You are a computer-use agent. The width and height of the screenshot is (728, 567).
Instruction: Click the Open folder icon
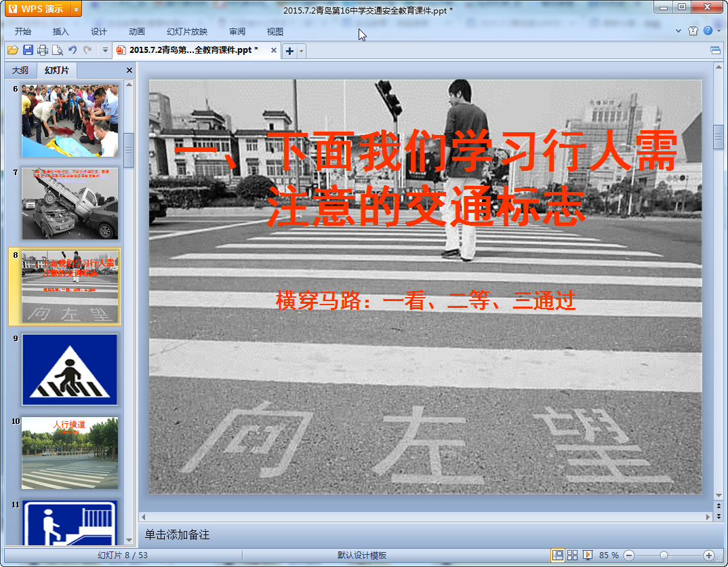click(13, 50)
